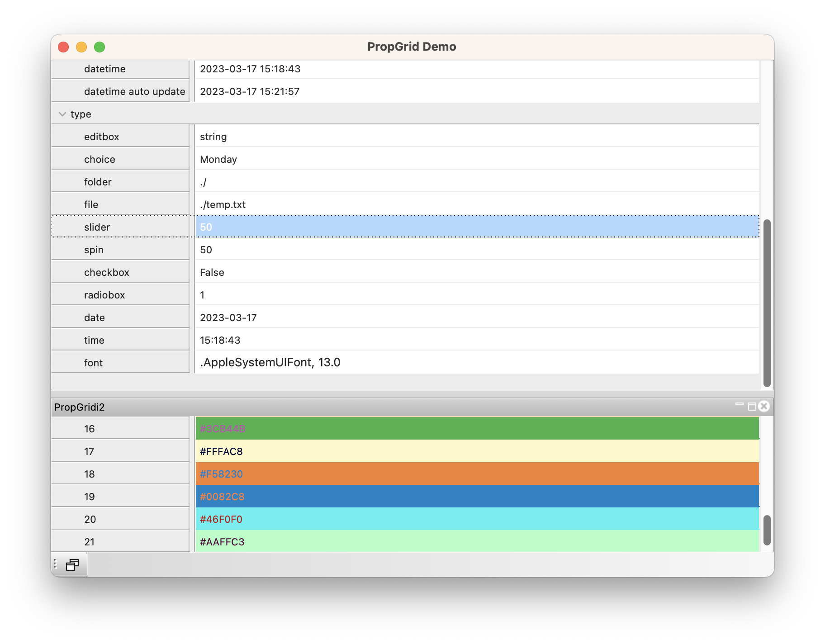825x644 pixels.
Task: Click the PropGridi2 panel title caption
Action: (x=80, y=407)
